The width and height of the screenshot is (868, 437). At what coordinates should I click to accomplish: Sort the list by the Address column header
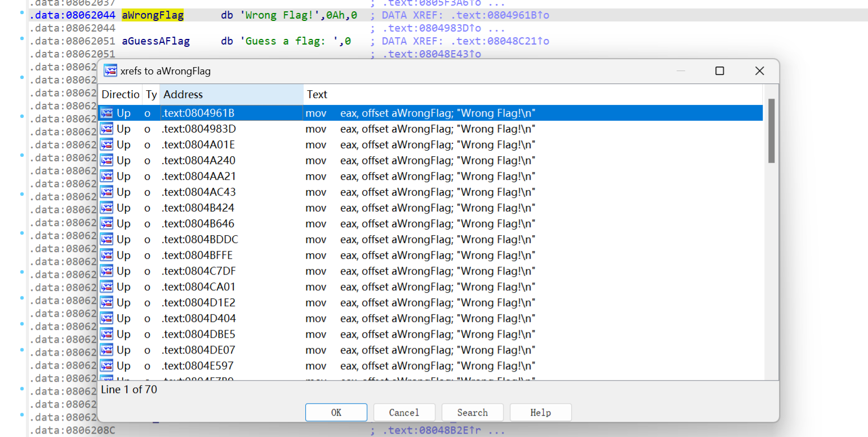click(231, 94)
